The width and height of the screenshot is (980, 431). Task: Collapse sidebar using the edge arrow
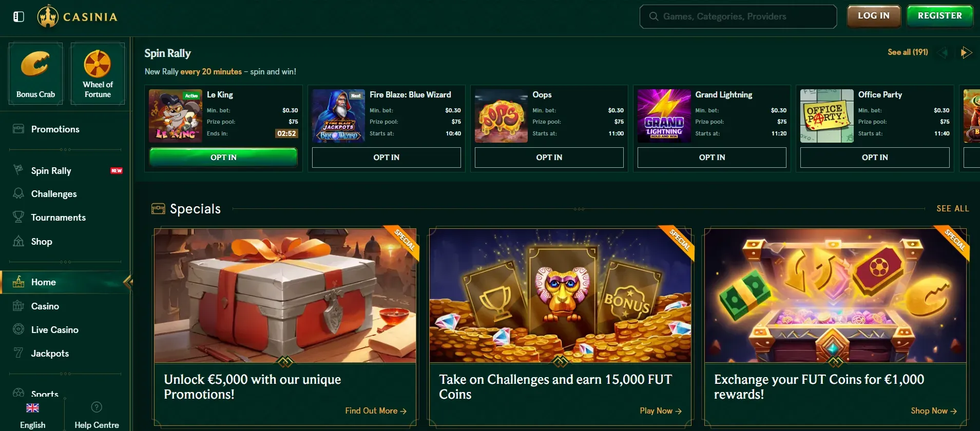tap(128, 282)
